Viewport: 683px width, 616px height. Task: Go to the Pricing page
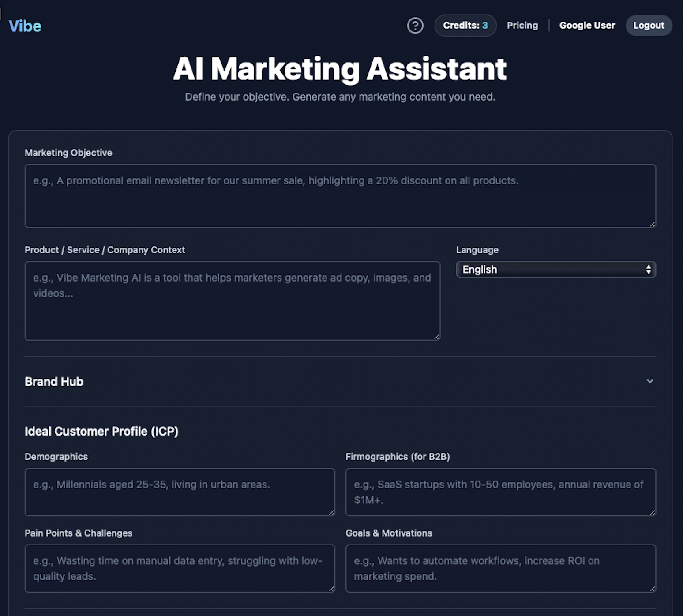(x=522, y=26)
